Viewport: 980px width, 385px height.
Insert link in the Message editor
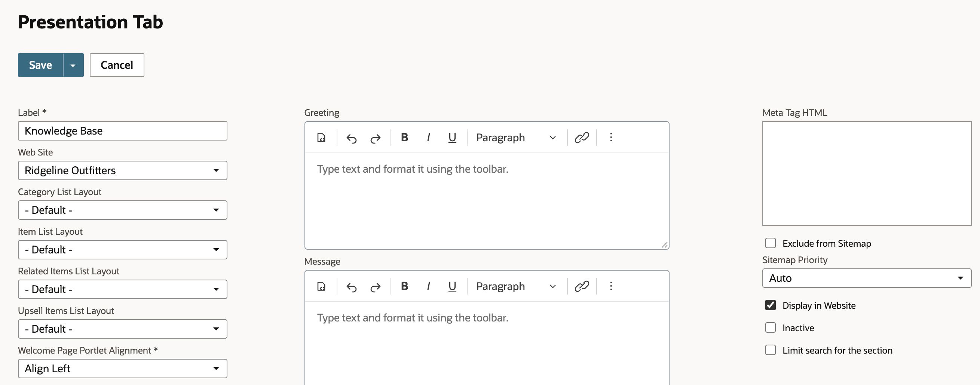(582, 286)
